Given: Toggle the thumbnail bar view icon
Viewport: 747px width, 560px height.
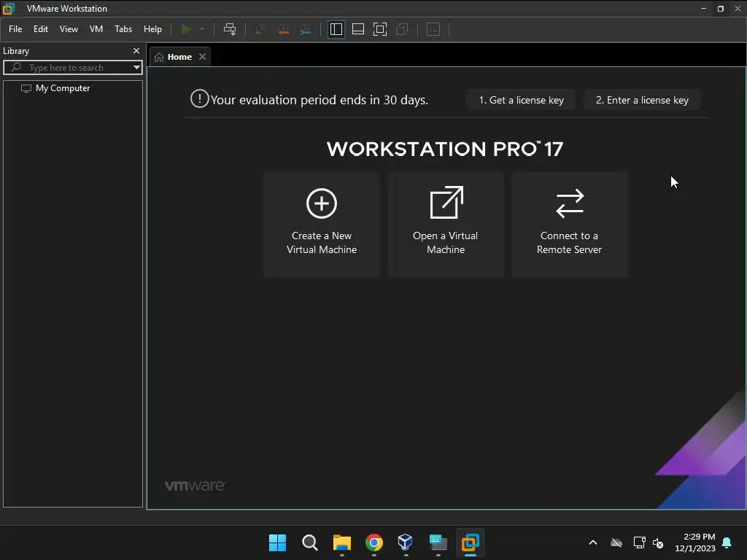Looking at the screenshot, I should (357, 29).
